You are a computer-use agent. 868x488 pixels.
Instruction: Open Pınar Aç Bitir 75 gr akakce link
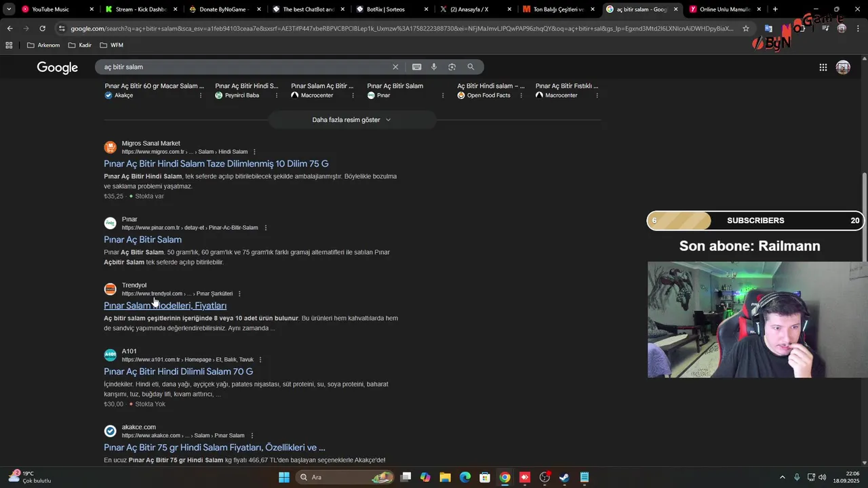214,447
